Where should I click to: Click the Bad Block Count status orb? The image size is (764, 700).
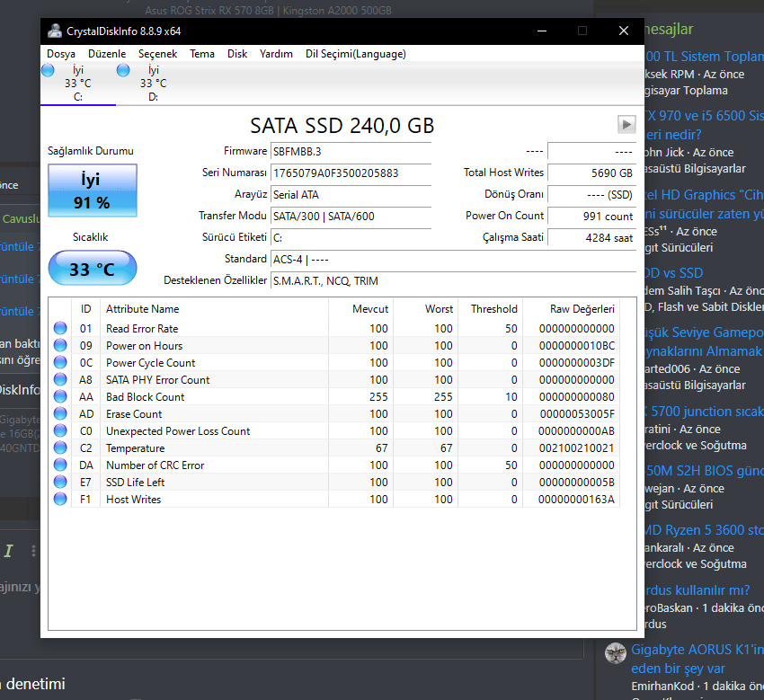pyautogui.click(x=60, y=397)
